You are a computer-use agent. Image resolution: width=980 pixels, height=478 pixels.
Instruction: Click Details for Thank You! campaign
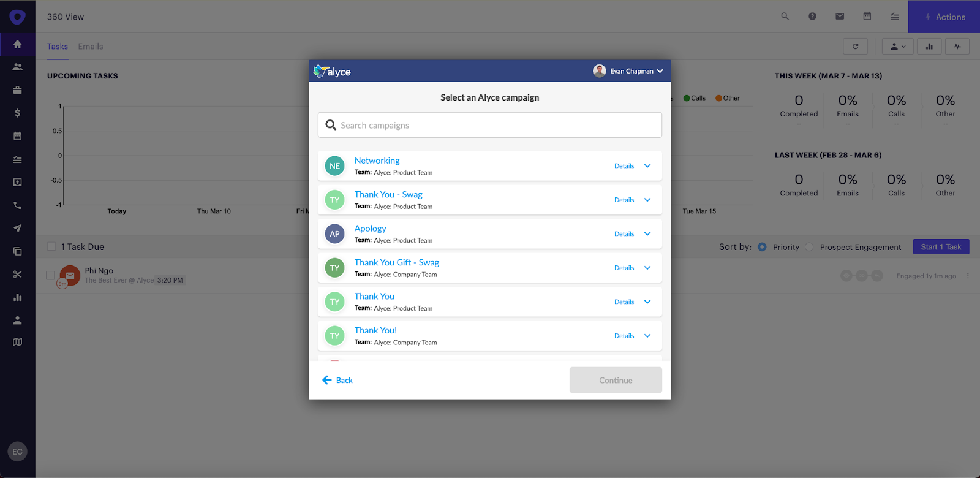tap(624, 336)
